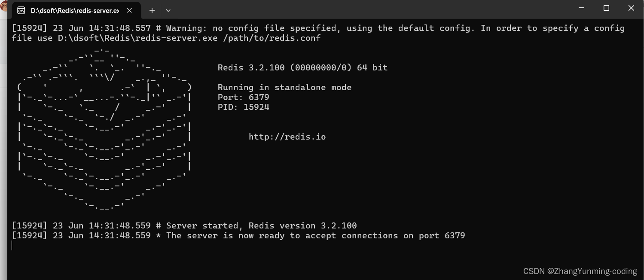Click the Redis ASCII art logo
The width and height of the screenshot is (644, 280).
[x=103, y=129]
